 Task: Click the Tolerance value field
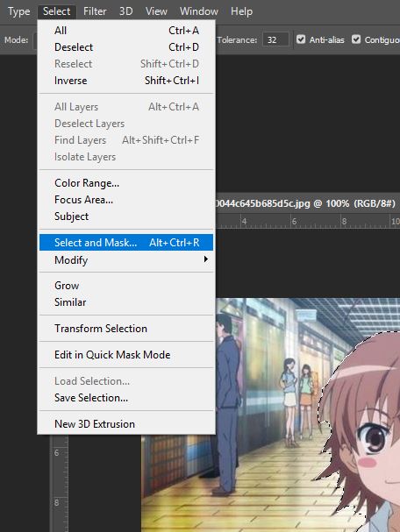275,39
